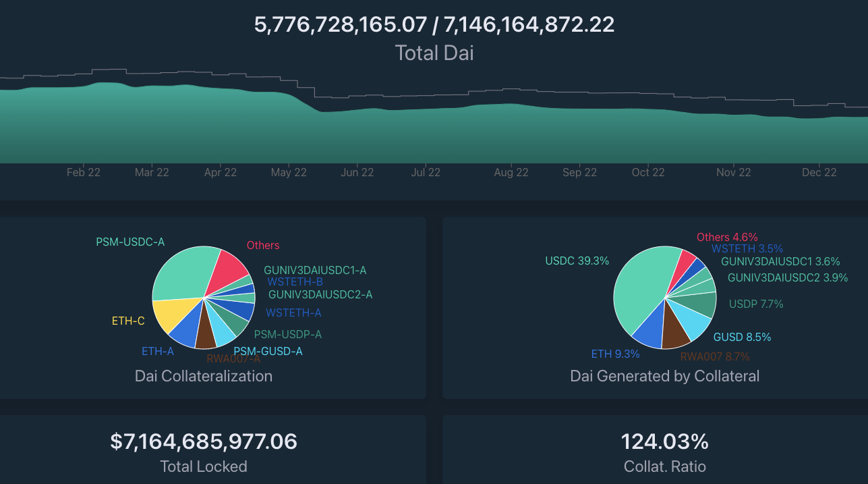Select the RWA007 8.7% label
The image size is (868, 484).
pos(715,356)
